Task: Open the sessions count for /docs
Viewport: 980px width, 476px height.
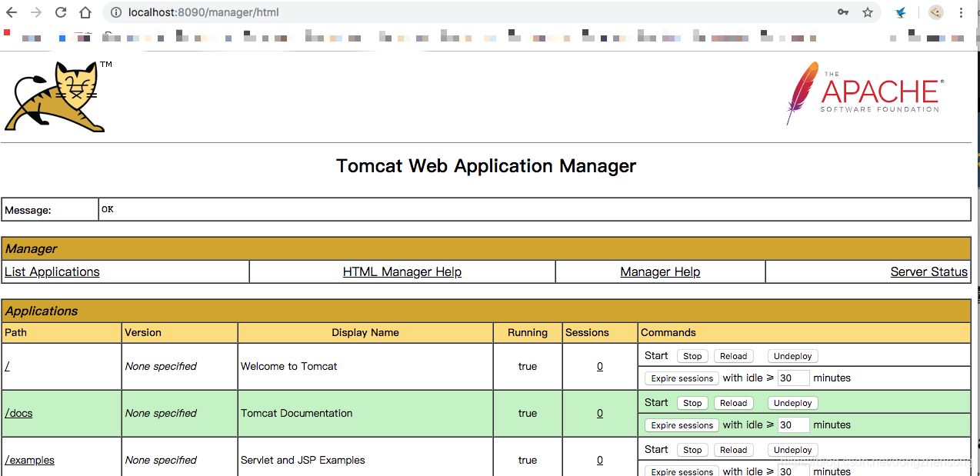Action: pos(600,413)
